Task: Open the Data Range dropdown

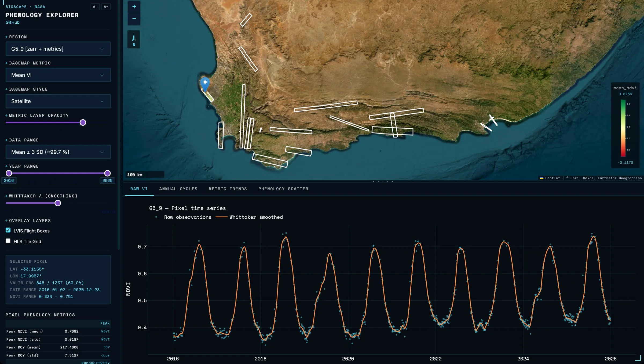Action: [58, 152]
